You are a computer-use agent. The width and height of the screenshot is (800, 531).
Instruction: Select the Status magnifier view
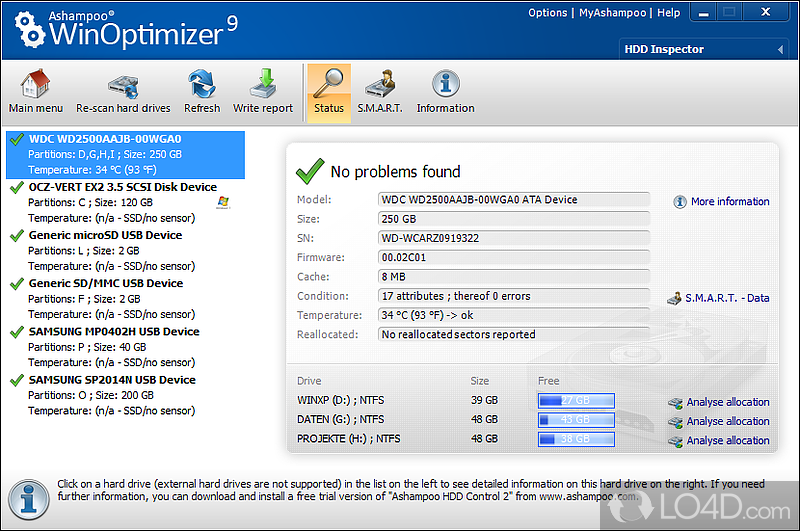click(329, 84)
